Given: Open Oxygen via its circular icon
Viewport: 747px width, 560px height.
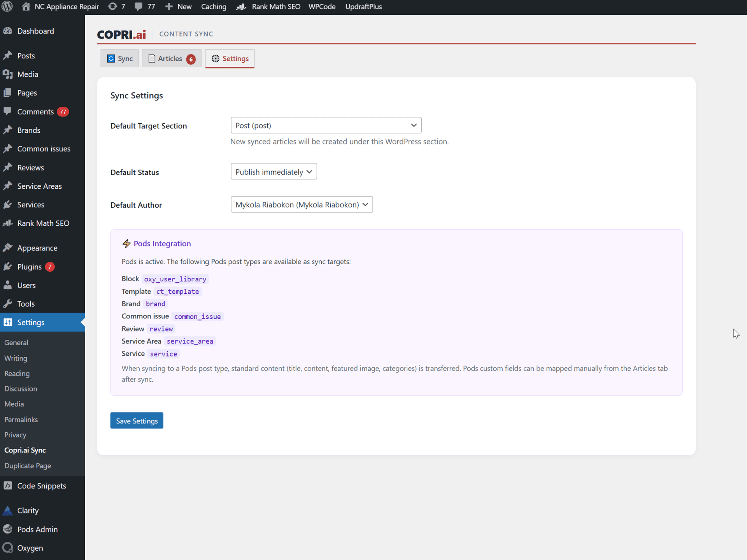Looking at the screenshot, I should pos(8,548).
